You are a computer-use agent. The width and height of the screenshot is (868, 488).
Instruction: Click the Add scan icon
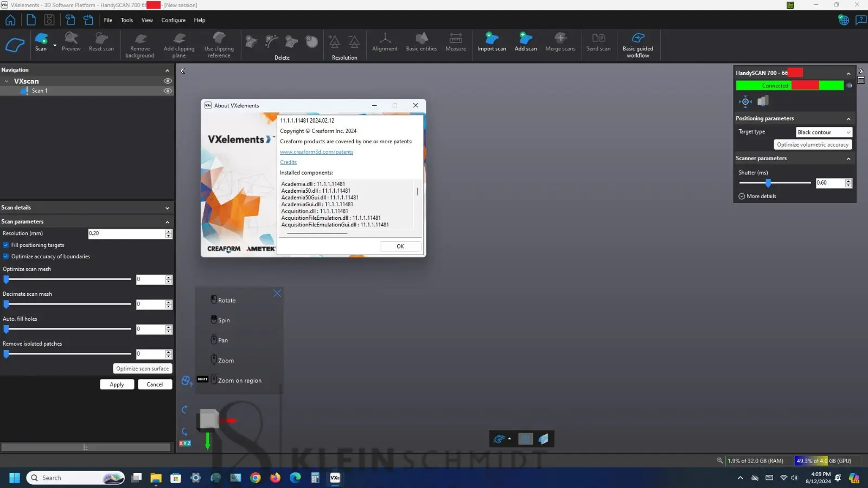coord(525,39)
